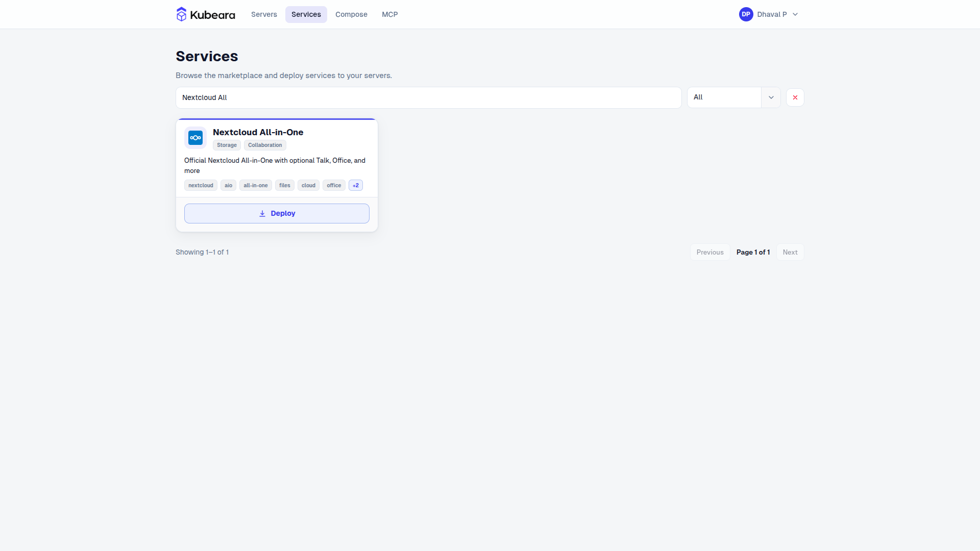Screen dimensions: 980x551
Task: Click the aio tag
Action: tap(228, 186)
